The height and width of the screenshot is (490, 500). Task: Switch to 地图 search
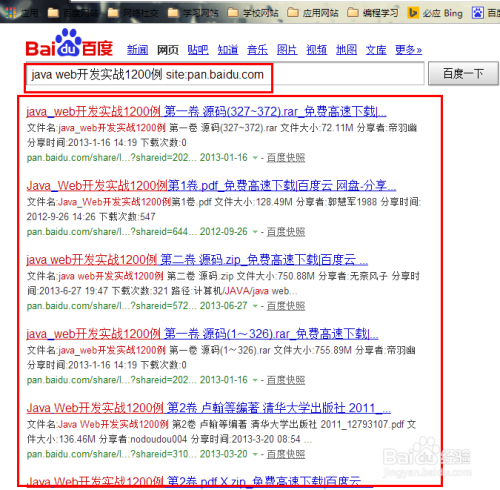346,50
